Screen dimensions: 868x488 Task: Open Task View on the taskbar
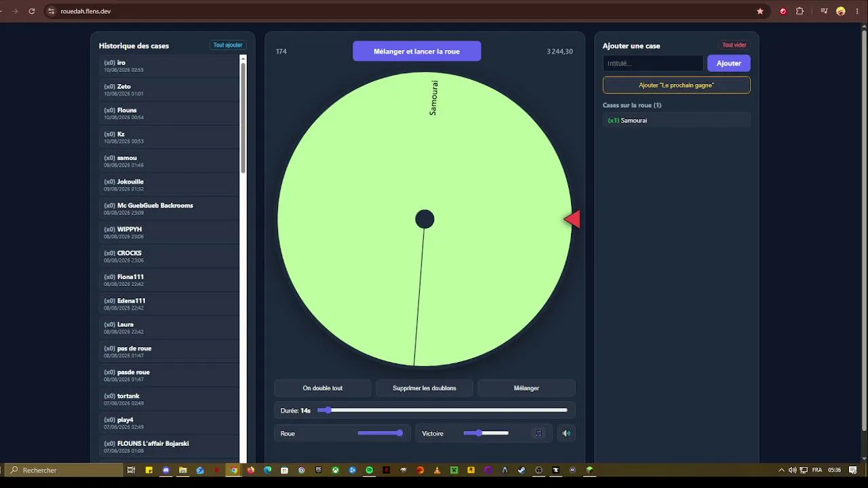132,470
